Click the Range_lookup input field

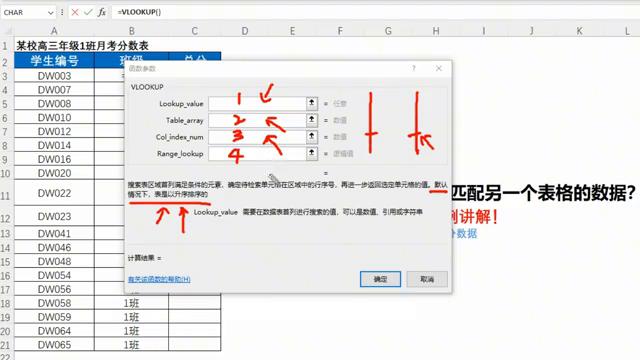click(258, 153)
